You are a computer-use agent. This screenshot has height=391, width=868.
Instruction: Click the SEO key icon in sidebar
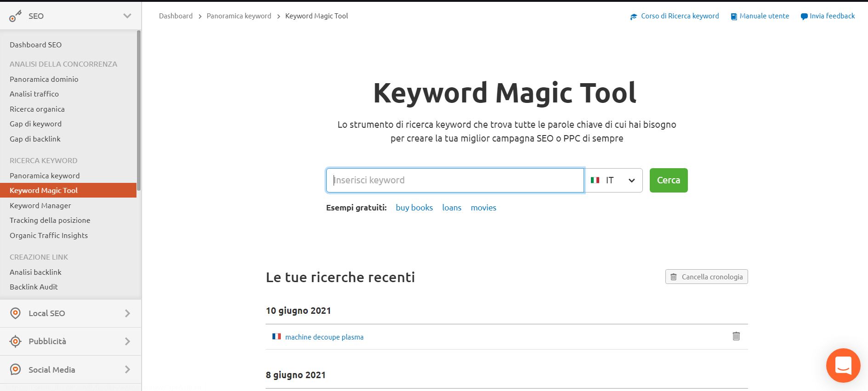(15, 16)
